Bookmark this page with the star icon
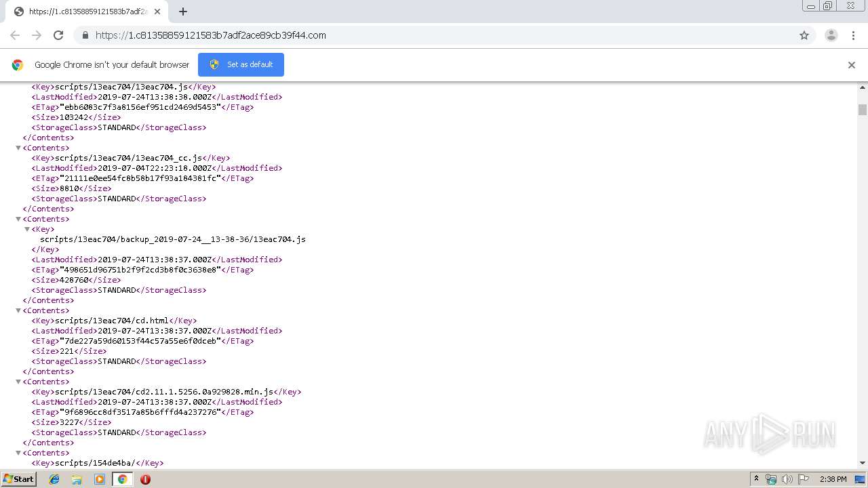This screenshot has width=868, height=488. [804, 35]
